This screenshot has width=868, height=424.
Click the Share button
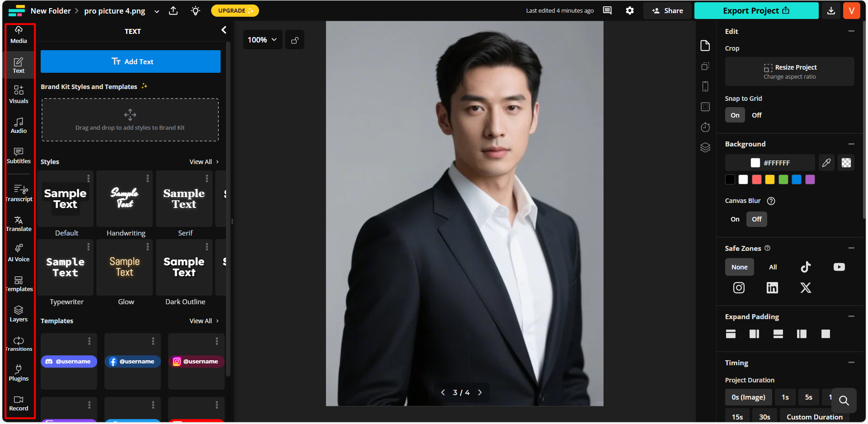click(668, 10)
